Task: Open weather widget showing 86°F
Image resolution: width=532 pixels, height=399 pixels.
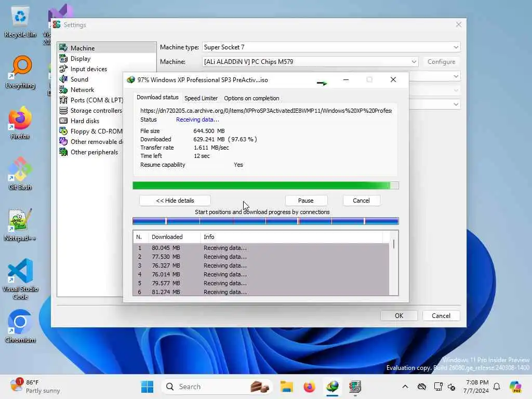Action: tap(35, 387)
